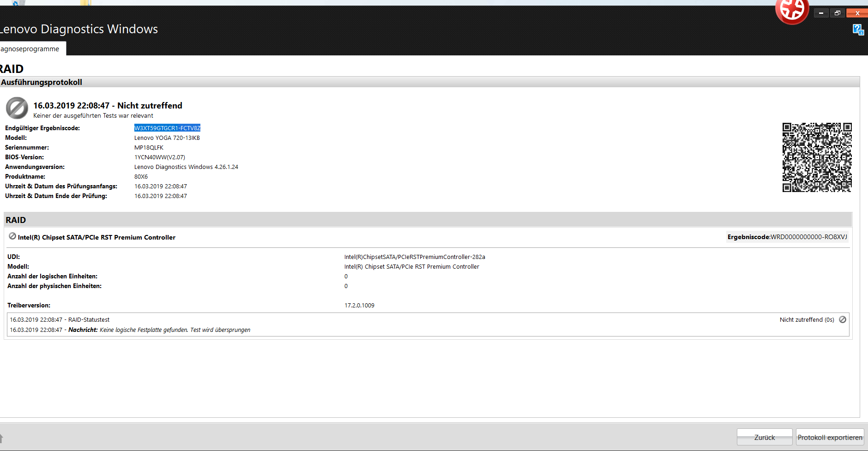The image size is (868, 451).
Task: Click Protokoll exportieren button
Action: tap(830, 437)
